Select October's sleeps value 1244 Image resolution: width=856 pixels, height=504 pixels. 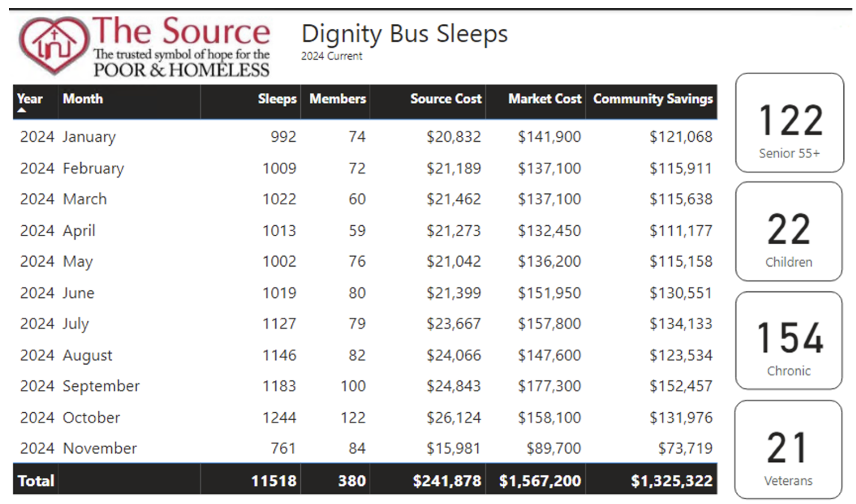pos(279,417)
